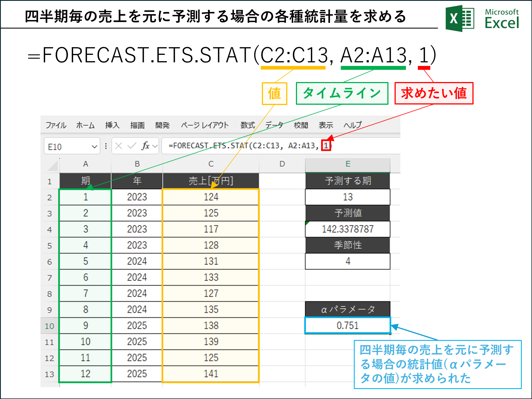532x399 pixels.
Task: Open the 数式 (Formulas) ribbon tab
Action: [248, 125]
